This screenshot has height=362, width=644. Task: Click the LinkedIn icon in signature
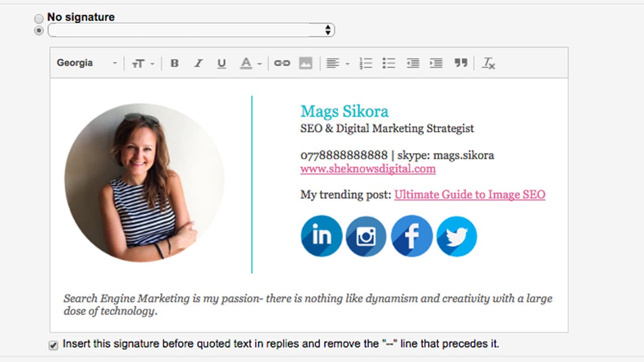pos(321,236)
